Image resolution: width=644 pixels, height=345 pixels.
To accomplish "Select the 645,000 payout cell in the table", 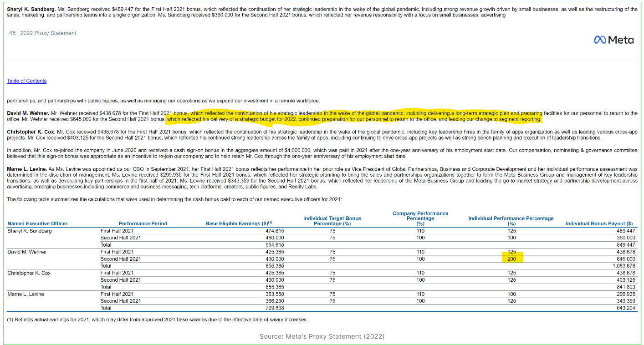I will (x=625, y=259).
